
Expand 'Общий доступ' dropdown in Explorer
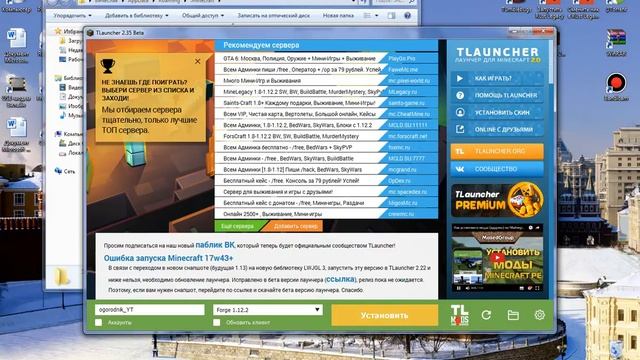(203, 16)
